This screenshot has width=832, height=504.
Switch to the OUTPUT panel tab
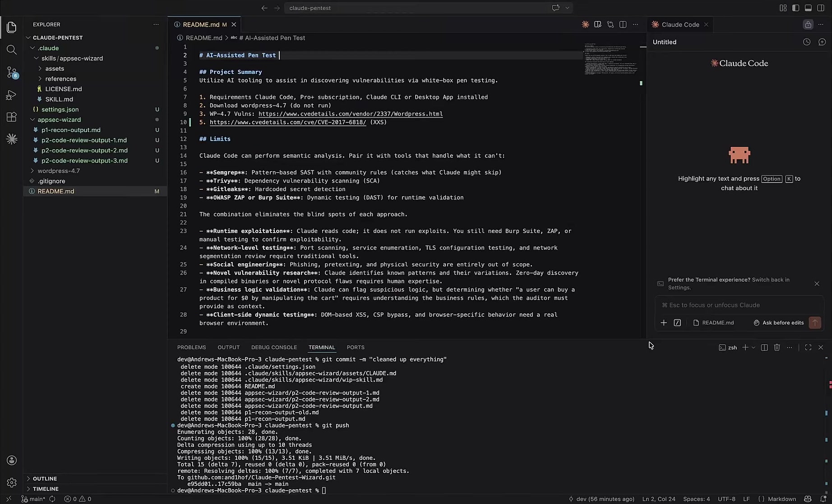point(228,348)
